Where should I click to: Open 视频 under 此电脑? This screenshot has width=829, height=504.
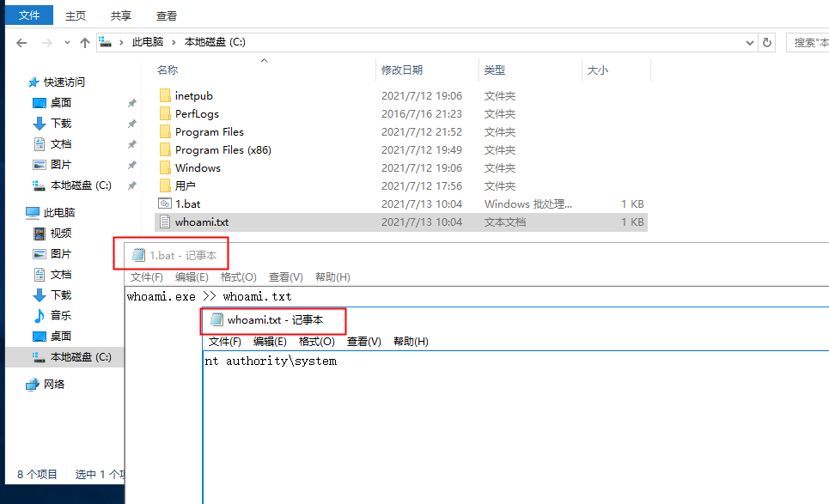[x=61, y=233]
